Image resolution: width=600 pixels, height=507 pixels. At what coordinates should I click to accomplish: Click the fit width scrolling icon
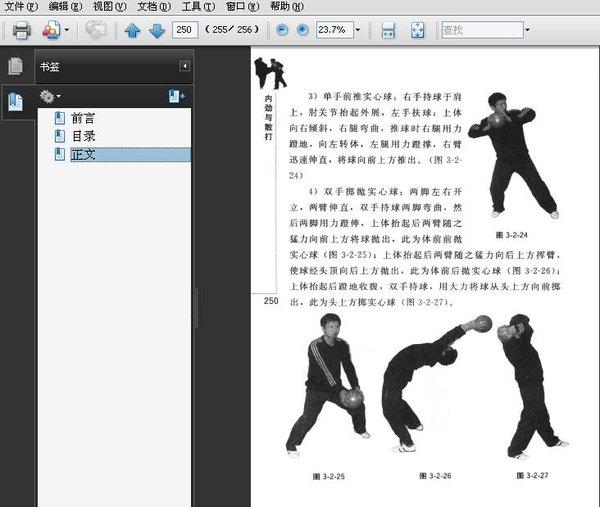[x=389, y=30]
